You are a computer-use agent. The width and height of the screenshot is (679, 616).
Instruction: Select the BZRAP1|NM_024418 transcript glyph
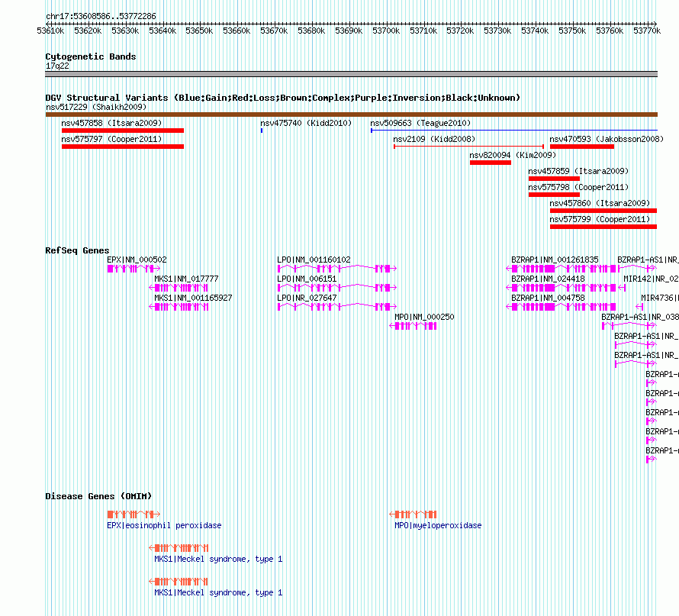pos(561,288)
